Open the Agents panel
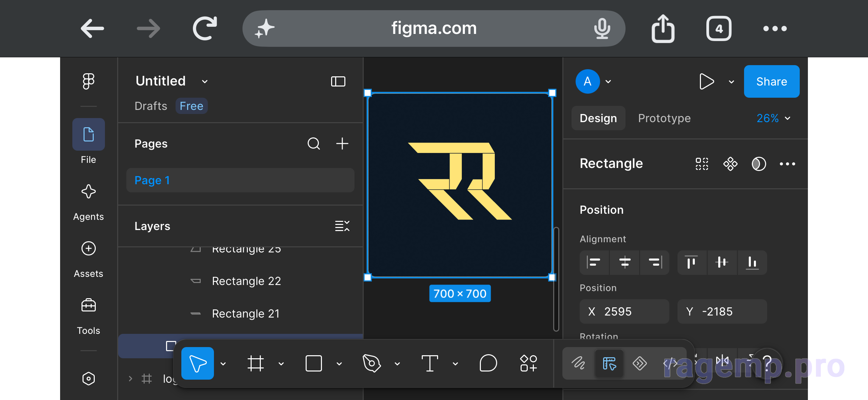 [88, 192]
